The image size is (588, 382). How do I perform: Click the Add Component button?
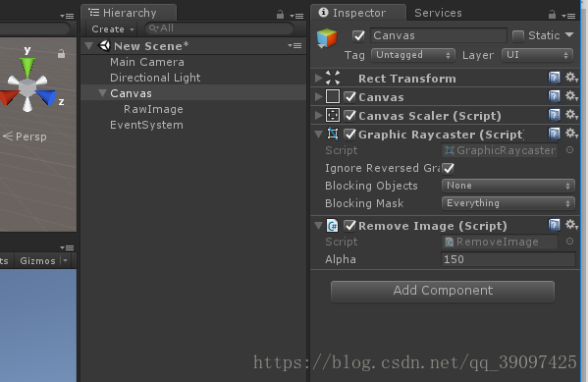tap(443, 292)
